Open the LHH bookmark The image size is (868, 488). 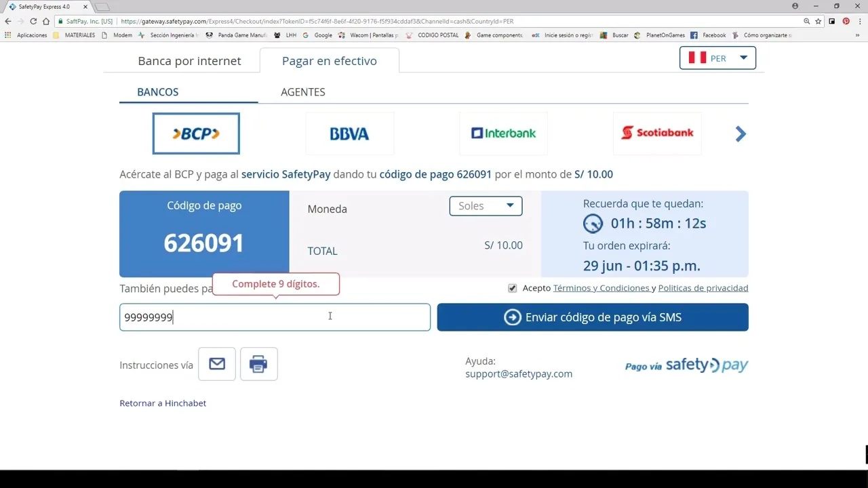pyautogui.click(x=285, y=35)
